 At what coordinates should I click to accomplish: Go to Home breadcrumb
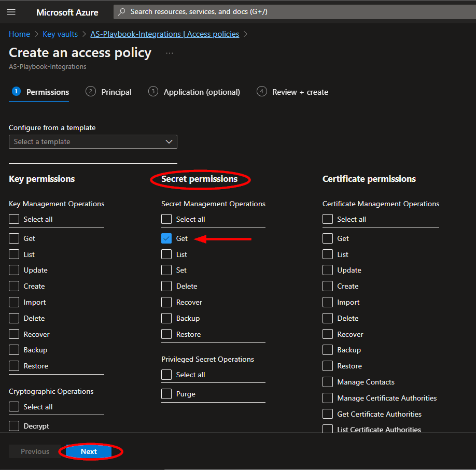pyautogui.click(x=19, y=34)
